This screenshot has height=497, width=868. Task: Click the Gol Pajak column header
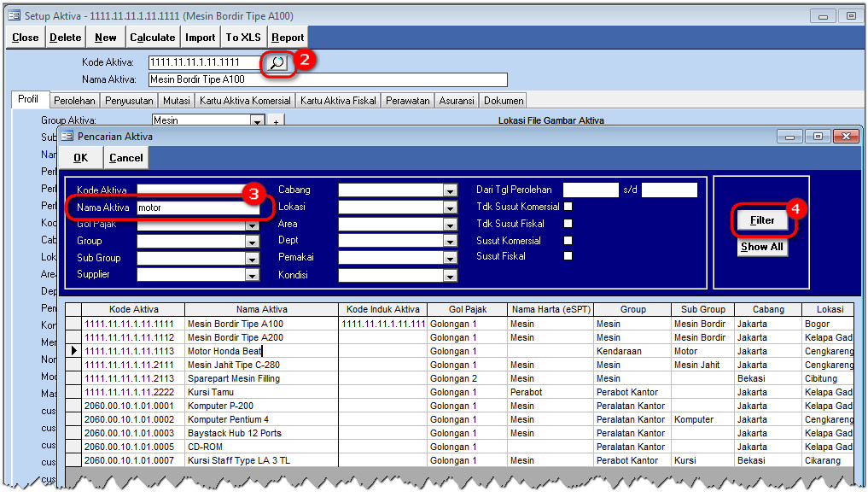[467, 309]
